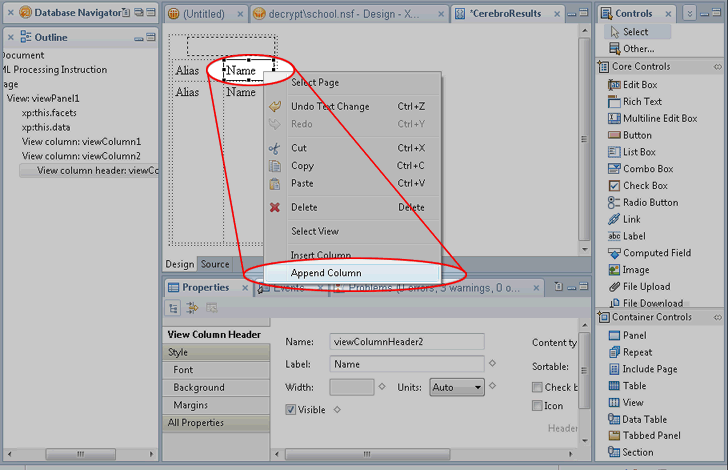Select the Combo Box control

pyautogui.click(x=640, y=169)
